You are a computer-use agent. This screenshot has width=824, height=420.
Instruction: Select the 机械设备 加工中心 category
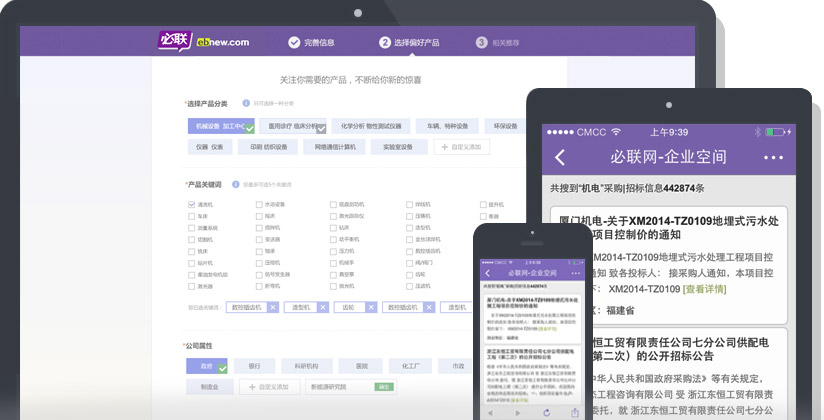[215, 127]
